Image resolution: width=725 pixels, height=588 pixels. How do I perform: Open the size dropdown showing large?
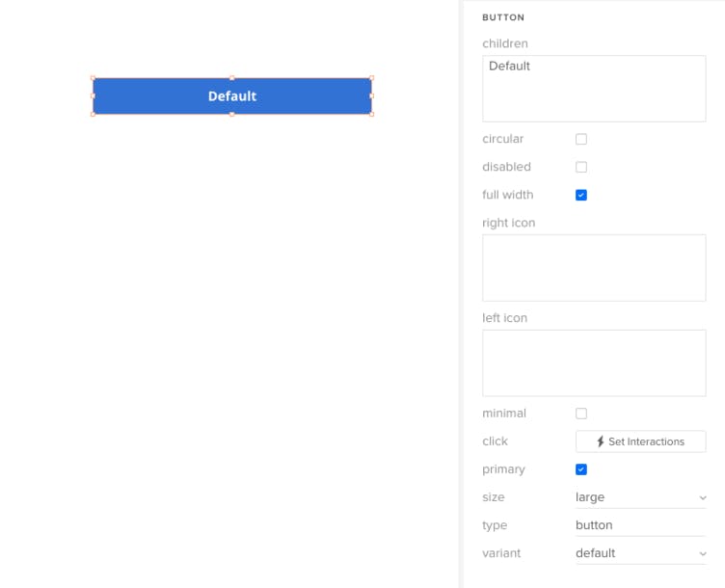(x=640, y=497)
